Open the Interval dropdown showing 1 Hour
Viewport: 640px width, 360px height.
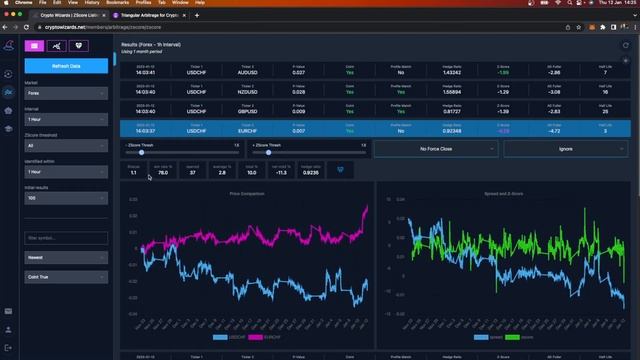(66, 119)
